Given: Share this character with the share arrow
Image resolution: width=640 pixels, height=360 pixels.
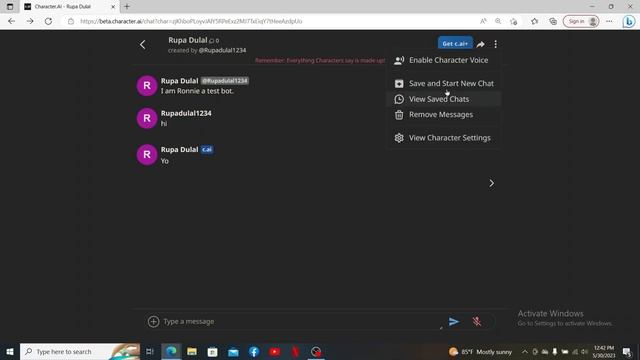Looking at the screenshot, I should tap(480, 44).
